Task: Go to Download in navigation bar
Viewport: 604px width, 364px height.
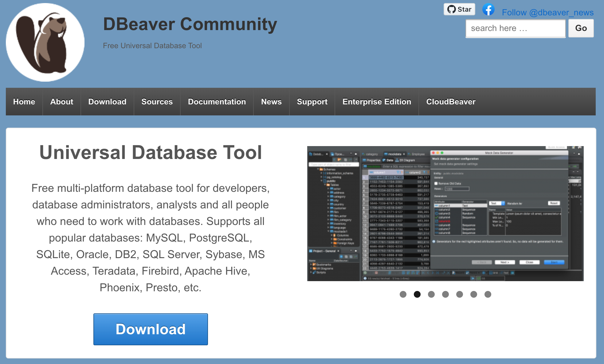Action: click(x=107, y=102)
